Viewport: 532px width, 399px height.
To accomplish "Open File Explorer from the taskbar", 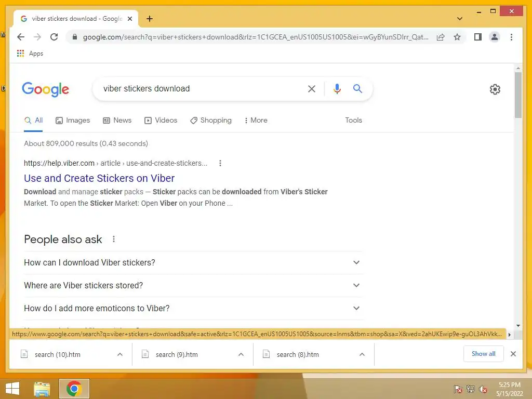I will pos(42,389).
